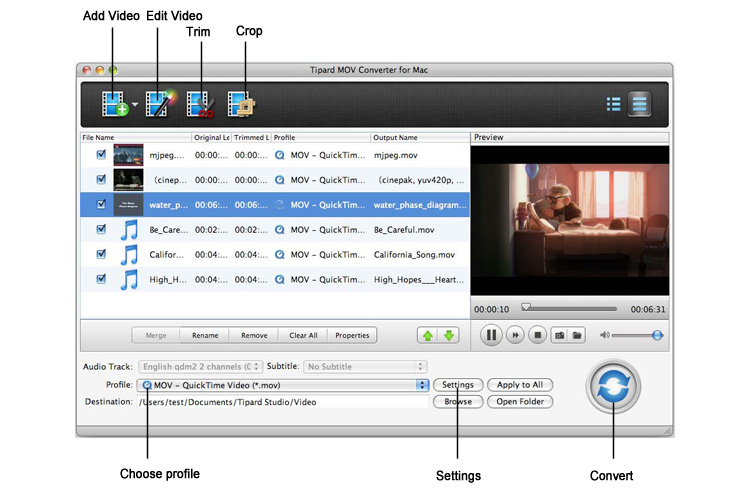The image size is (750, 500).
Task: Open profile Settings button
Action: click(458, 385)
